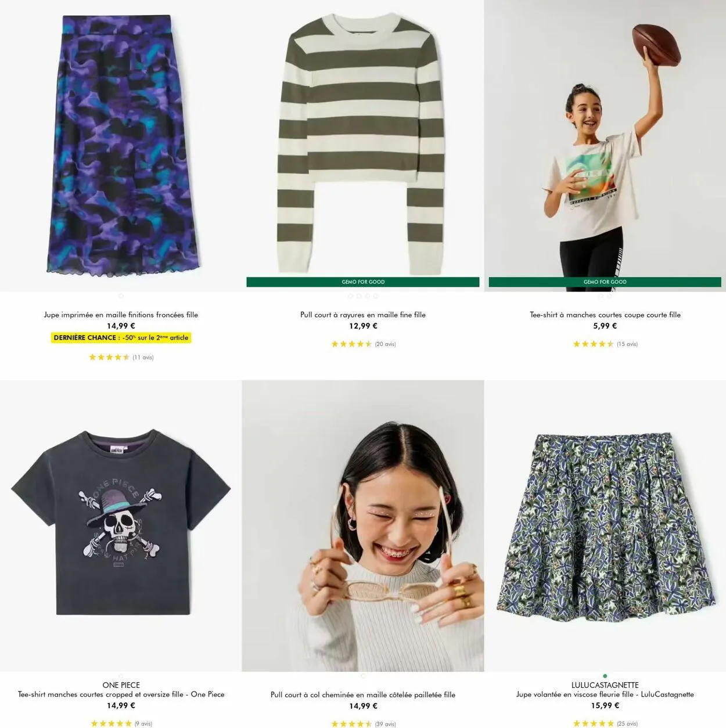View the 11 avis star rating
This screenshot has height=728, width=726.
pyautogui.click(x=121, y=358)
